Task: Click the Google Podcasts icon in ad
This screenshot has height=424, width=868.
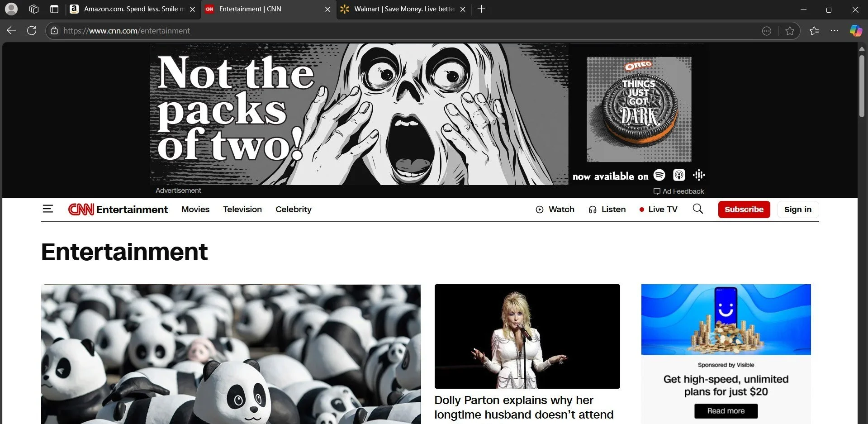Action: [x=699, y=175]
